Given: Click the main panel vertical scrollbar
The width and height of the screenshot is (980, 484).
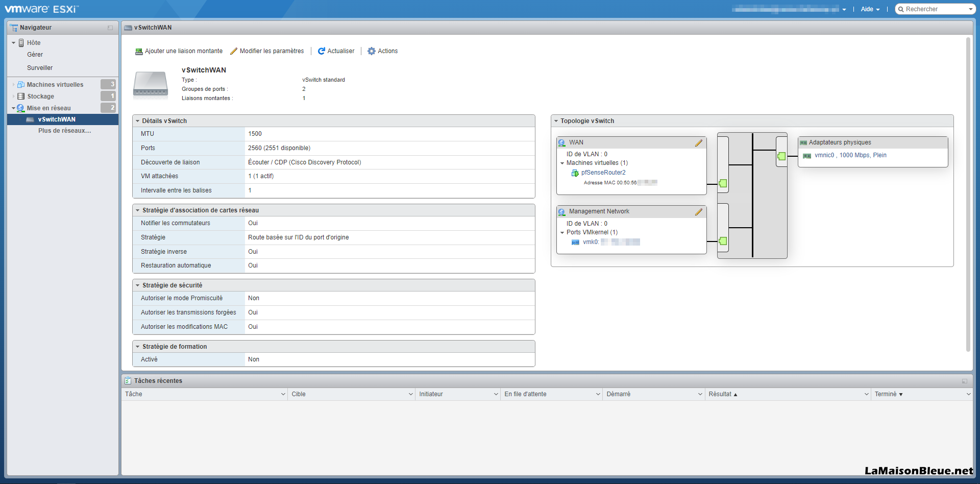Looking at the screenshot, I should (968, 194).
